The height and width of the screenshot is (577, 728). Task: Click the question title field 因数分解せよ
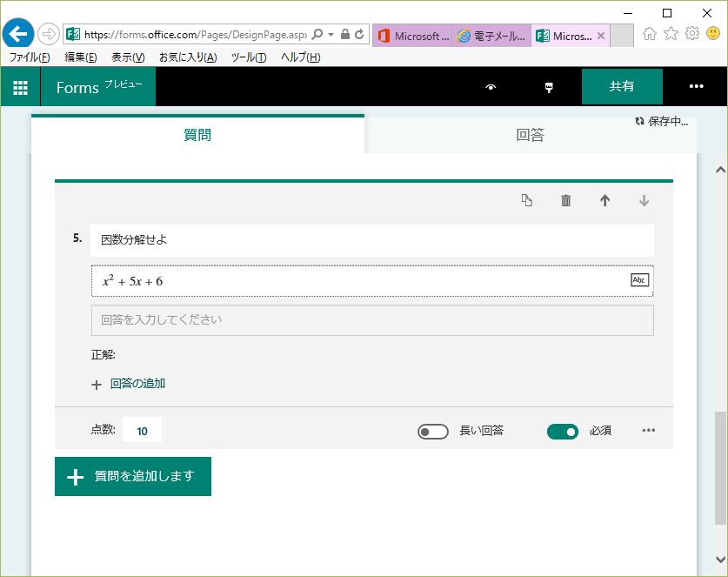372,240
